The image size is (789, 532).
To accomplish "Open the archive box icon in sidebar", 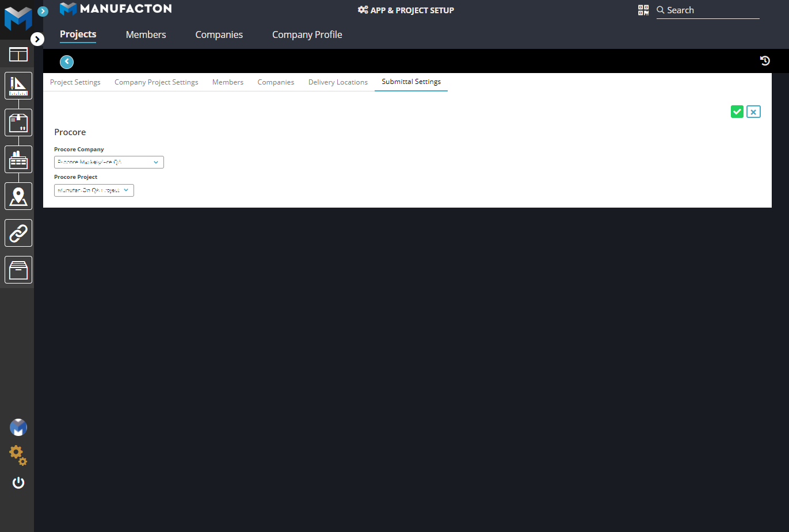I will pos(18,270).
